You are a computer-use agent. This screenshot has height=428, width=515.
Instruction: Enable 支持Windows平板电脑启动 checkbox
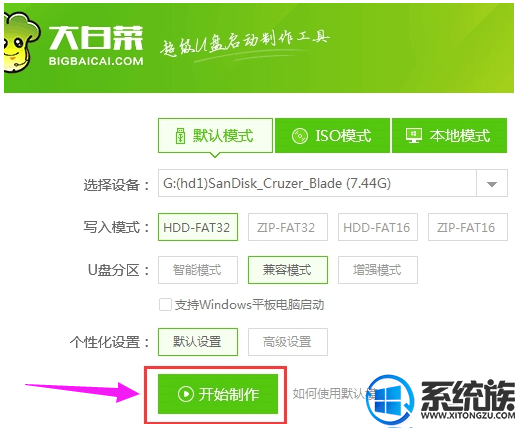pos(165,305)
